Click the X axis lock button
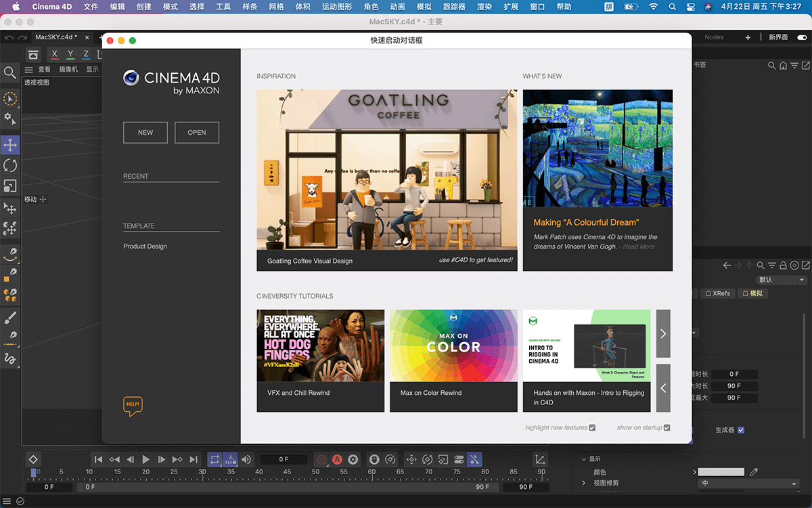The height and width of the screenshot is (508, 812). point(55,54)
